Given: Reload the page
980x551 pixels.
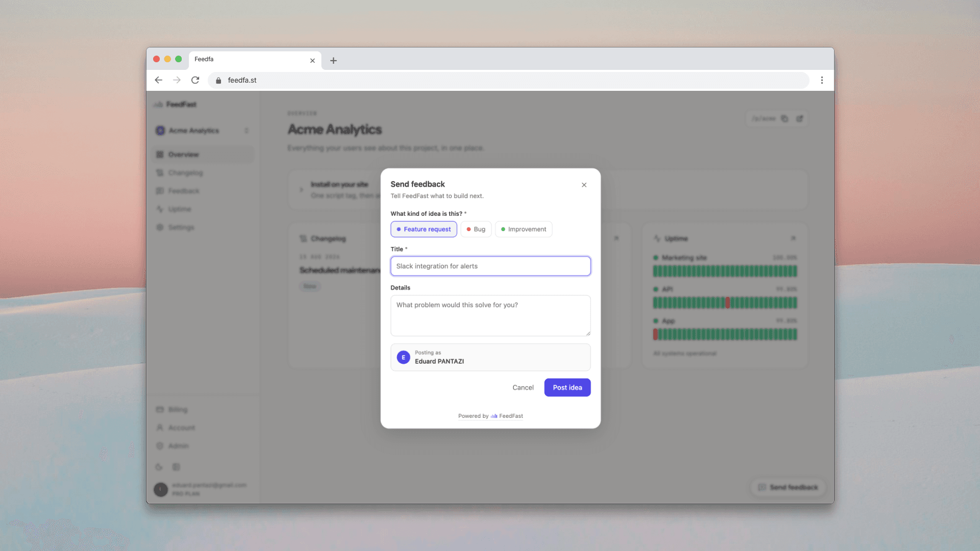Looking at the screenshot, I should 195,80.
